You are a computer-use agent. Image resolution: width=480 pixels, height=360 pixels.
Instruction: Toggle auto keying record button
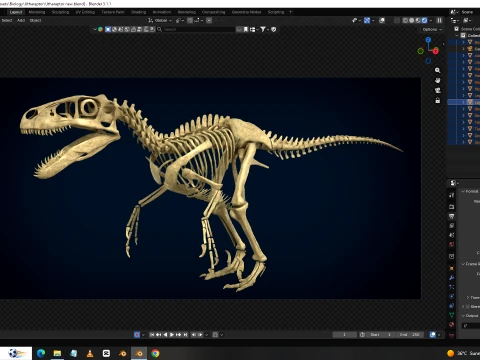137,335
